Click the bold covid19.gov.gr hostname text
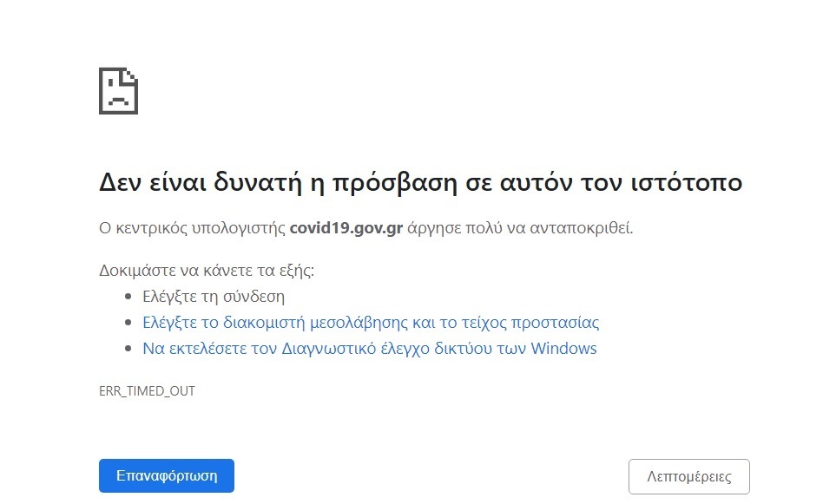 (x=346, y=227)
